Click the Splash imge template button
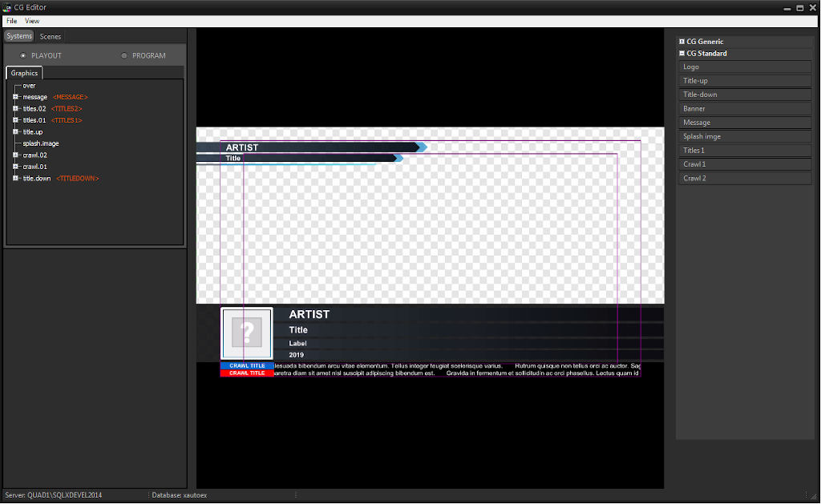The image size is (821, 504). coord(745,136)
